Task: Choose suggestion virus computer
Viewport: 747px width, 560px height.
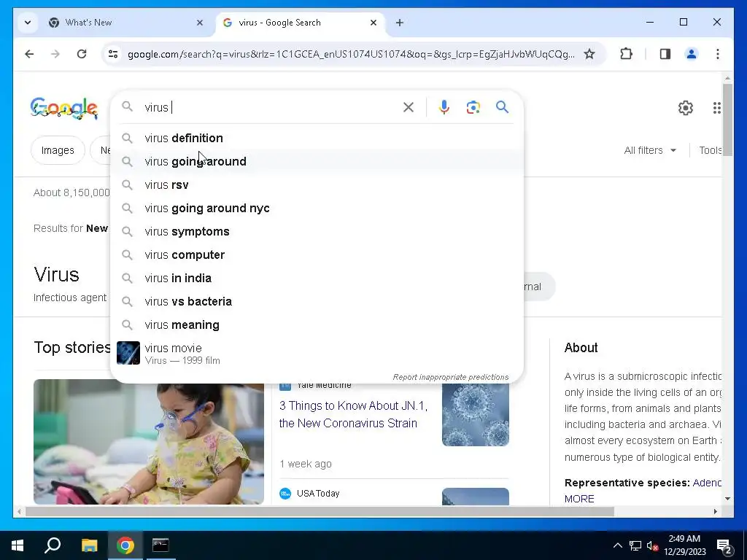Action: tap(317, 254)
